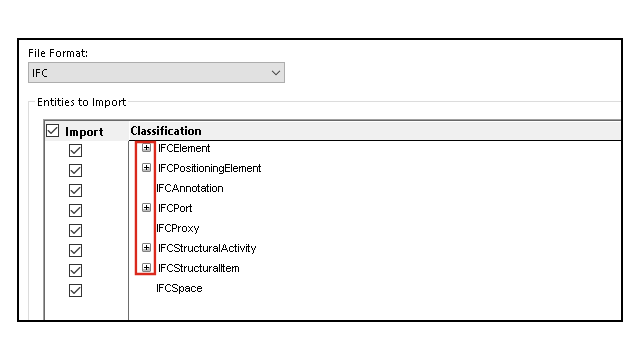640x360 pixels.
Task: Expand the IFCElement tree node
Action: click(x=146, y=148)
